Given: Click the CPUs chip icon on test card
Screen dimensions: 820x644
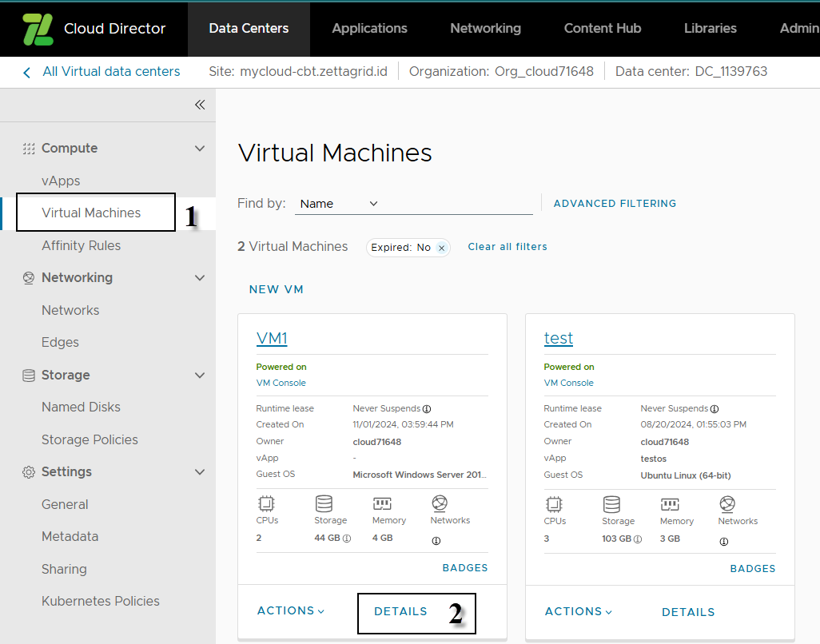Looking at the screenshot, I should pyautogui.click(x=554, y=504).
